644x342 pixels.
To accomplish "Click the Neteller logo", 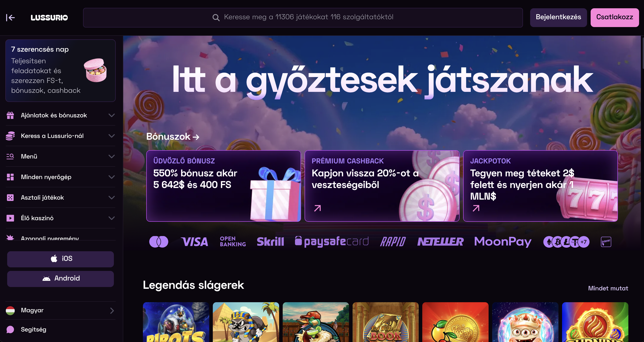I will click(440, 242).
